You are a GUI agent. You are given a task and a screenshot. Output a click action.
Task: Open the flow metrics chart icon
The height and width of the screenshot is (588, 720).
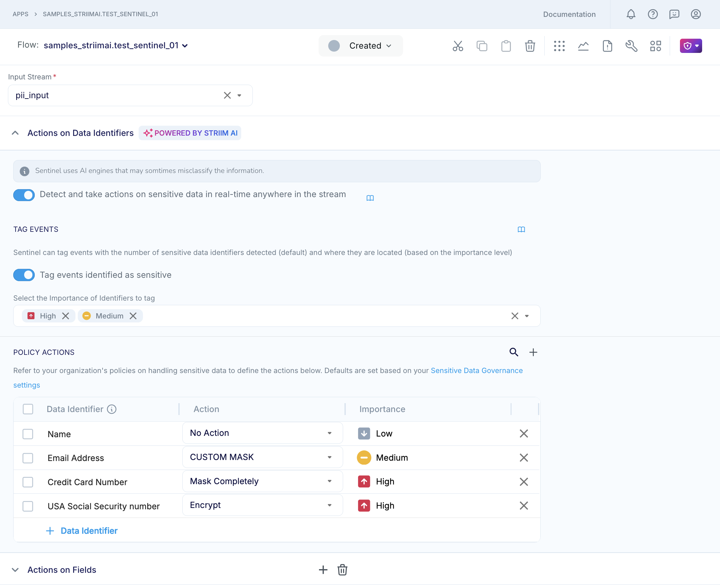click(x=583, y=46)
